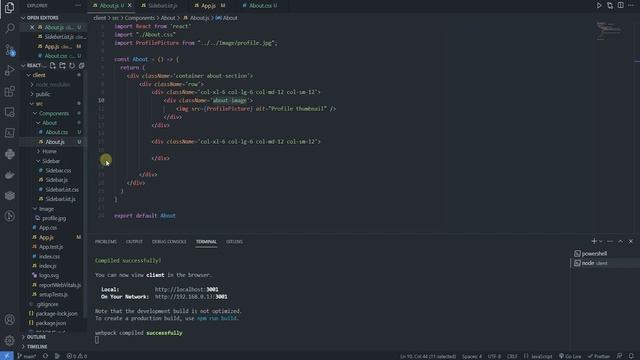Open the Output panel tab

(134, 242)
